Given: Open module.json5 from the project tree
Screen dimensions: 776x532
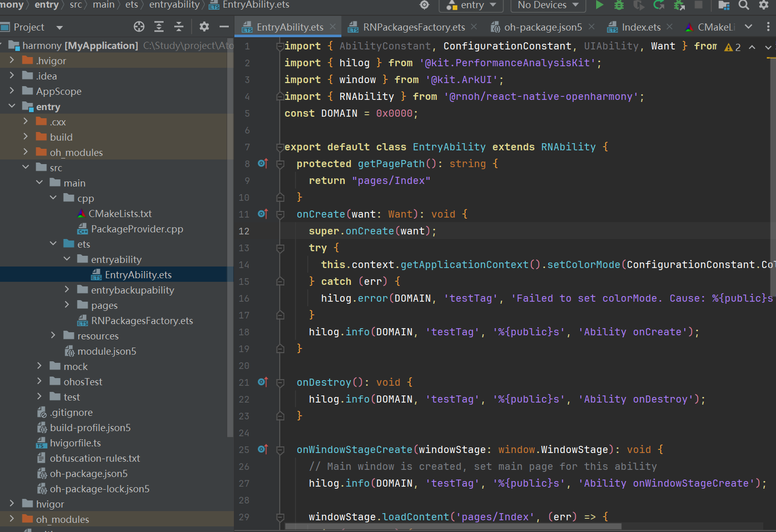Looking at the screenshot, I should coord(106,351).
